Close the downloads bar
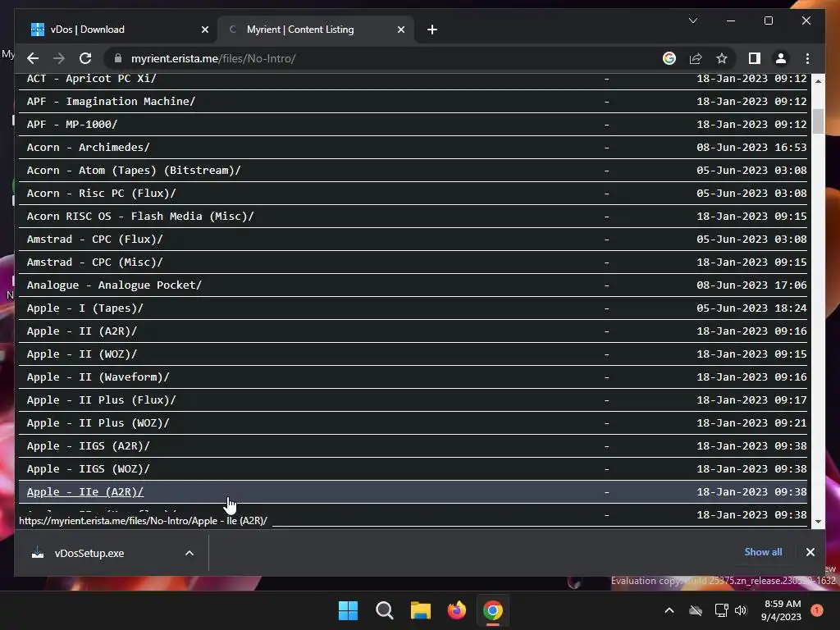 coord(810,552)
